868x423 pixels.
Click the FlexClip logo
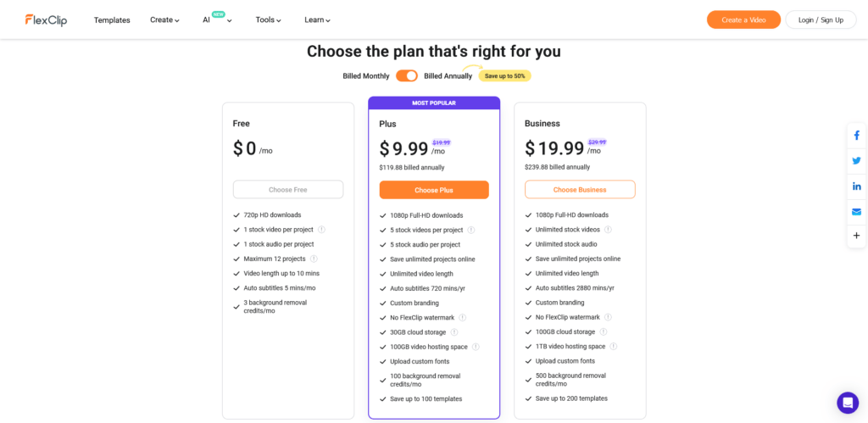coord(46,20)
